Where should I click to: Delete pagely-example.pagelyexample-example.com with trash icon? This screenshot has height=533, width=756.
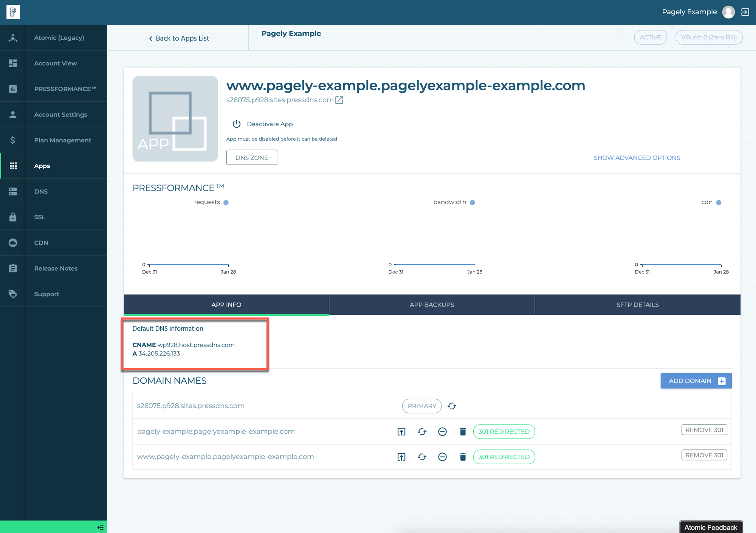(463, 432)
